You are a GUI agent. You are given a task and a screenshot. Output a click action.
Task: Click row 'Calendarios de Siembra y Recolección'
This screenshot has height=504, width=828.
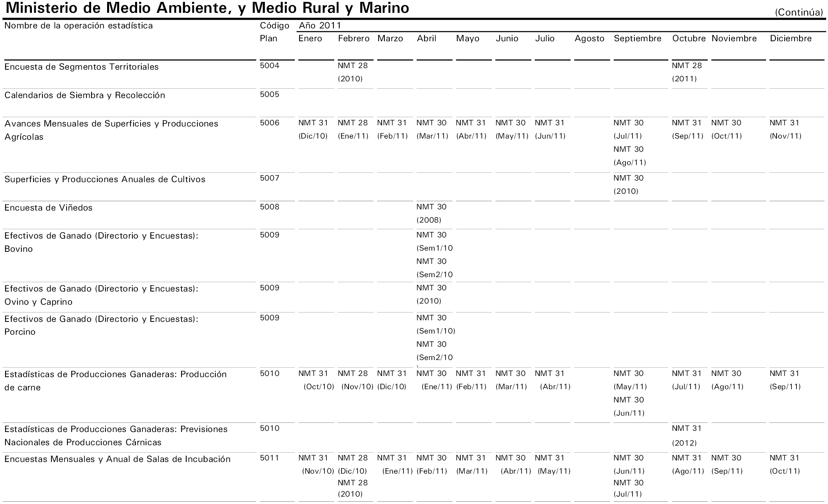coord(85,95)
